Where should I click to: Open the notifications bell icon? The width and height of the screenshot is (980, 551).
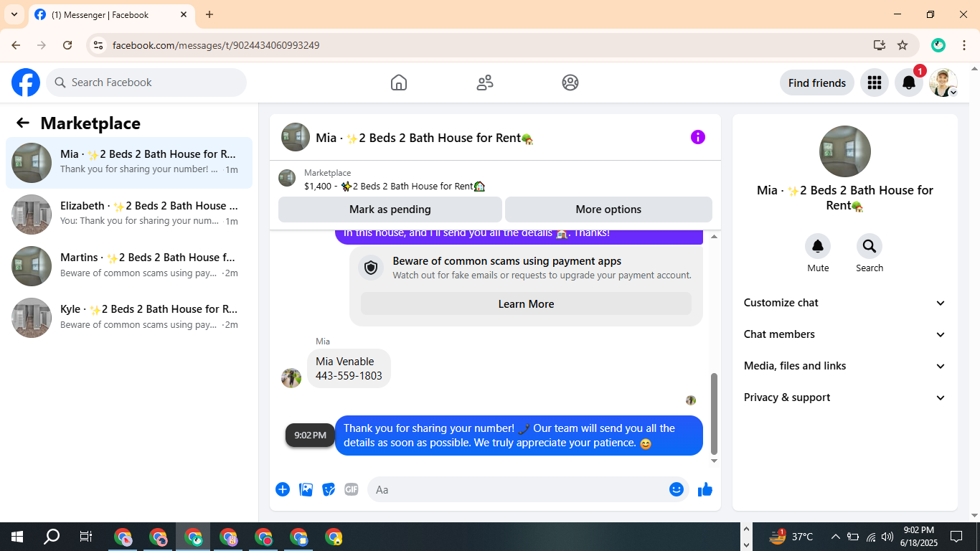(x=909, y=83)
